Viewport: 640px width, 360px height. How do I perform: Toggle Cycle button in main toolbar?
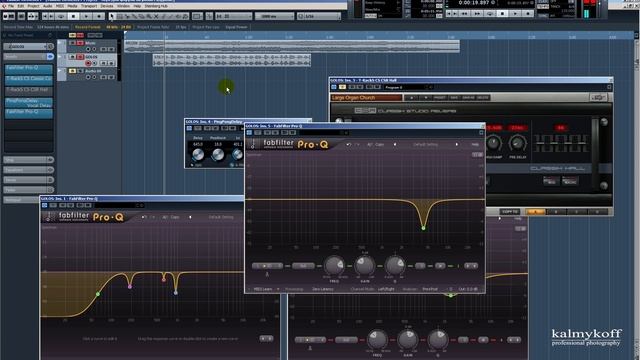[x=61, y=16]
